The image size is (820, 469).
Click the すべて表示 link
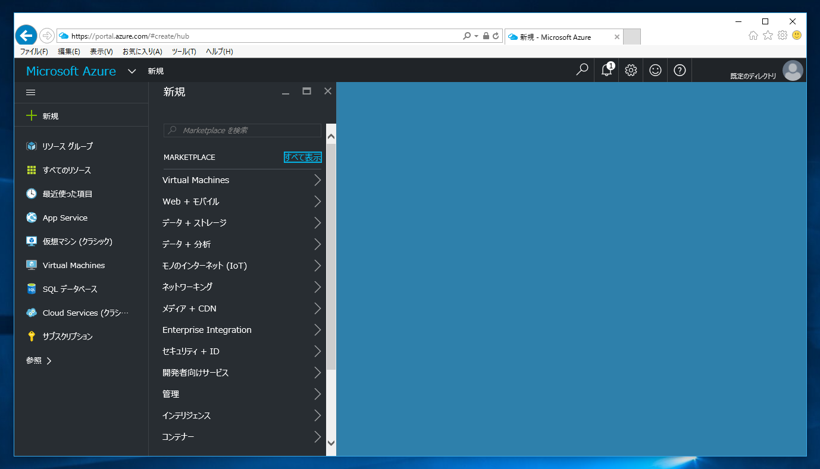[302, 157]
